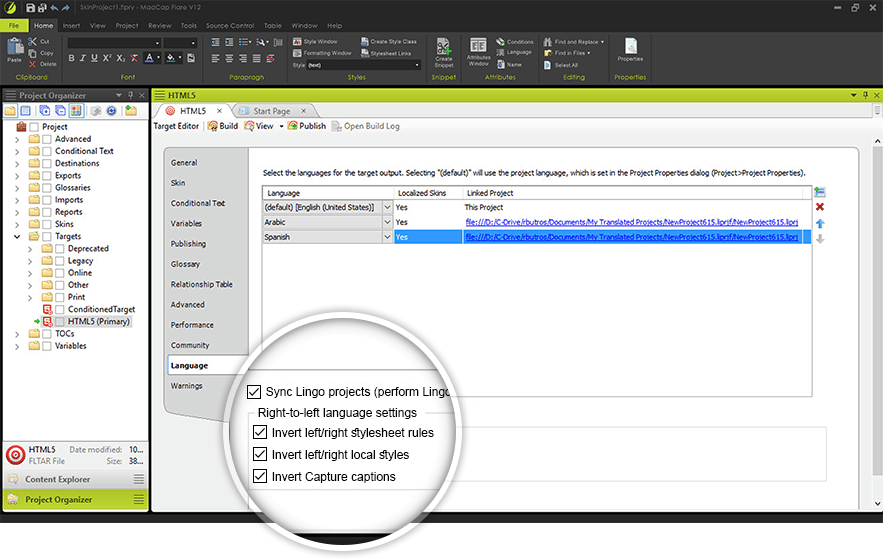Open the Style Window
This screenshot has width=883, height=560.
coord(315,42)
